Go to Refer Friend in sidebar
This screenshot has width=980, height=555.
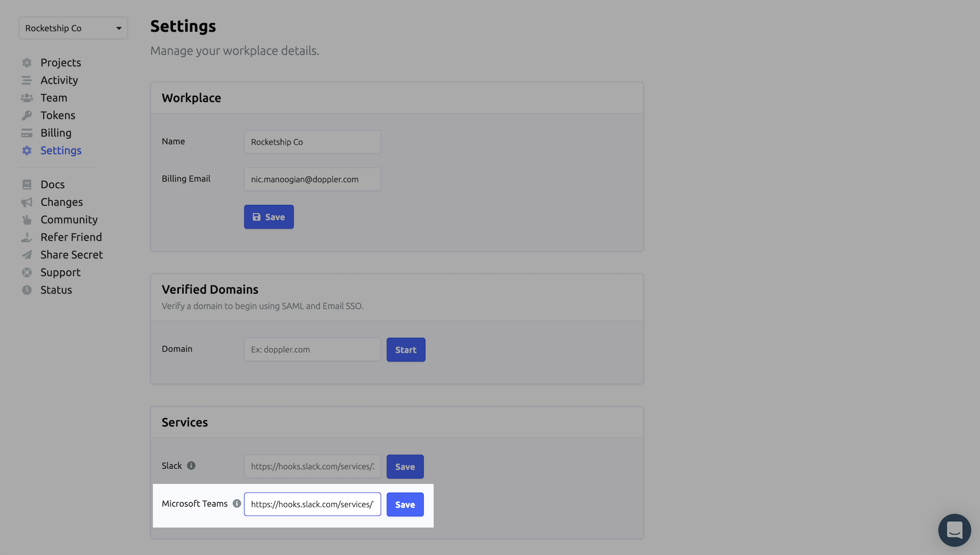[71, 237]
